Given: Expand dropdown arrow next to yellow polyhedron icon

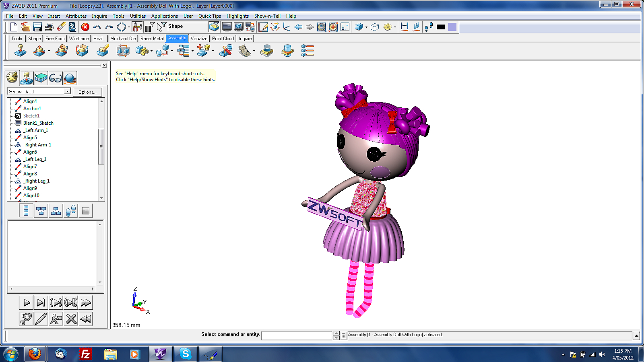Looking at the screenshot, I should point(395,27).
